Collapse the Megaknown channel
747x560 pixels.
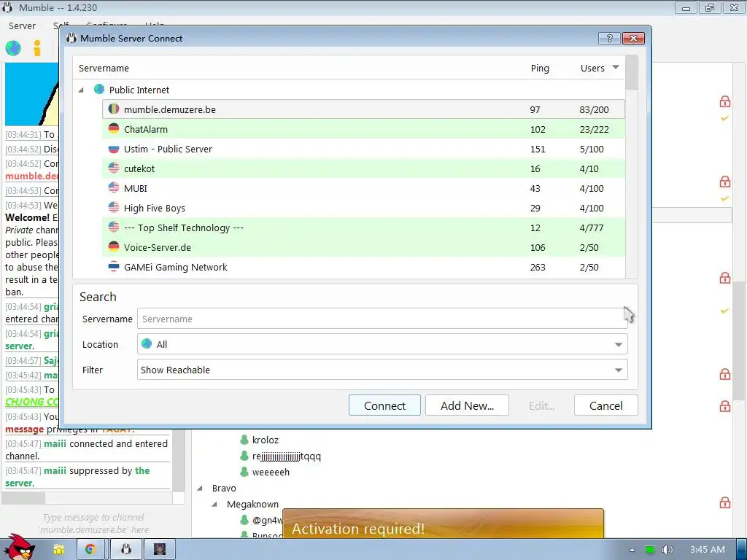click(x=215, y=504)
